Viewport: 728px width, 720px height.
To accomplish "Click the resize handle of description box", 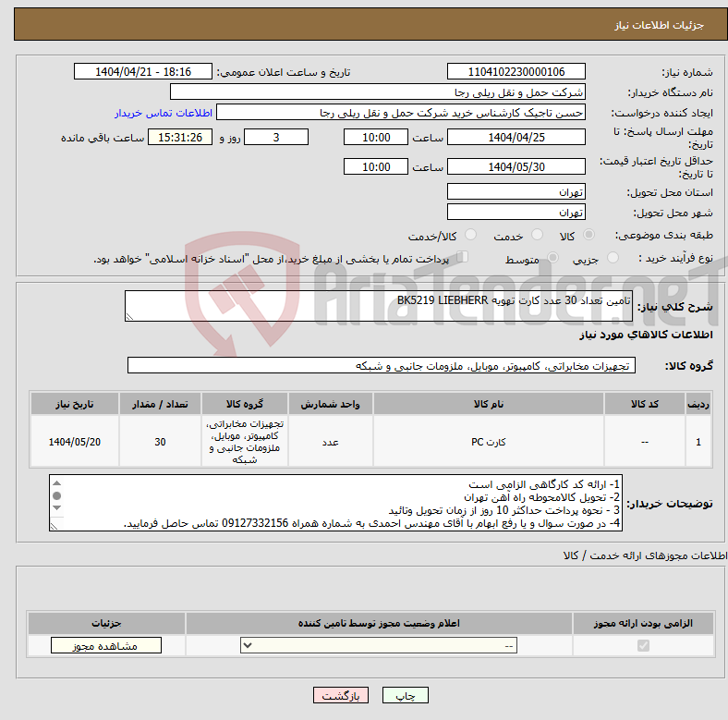I will click(x=129, y=317).
